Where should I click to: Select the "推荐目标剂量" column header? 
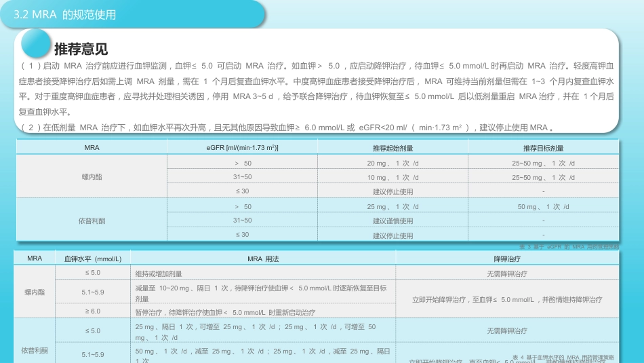pos(543,148)
